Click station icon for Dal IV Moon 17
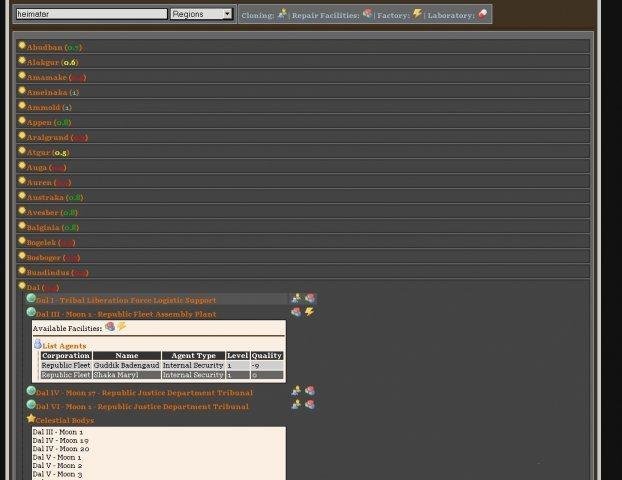Image resolution: width=622 pixels, height=480 pixels. tap(31, 390)
